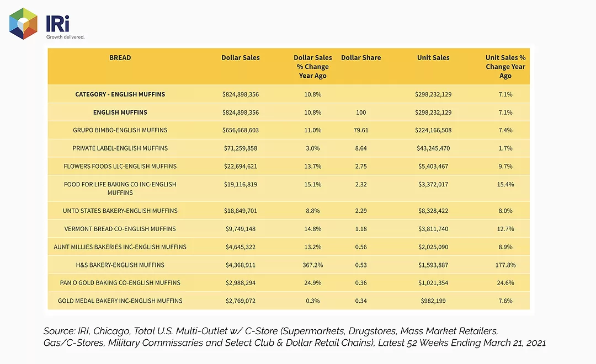Select the $3,811,740 unit sales value
Viewport: 596px width, 364px height.
pos(433,229)
